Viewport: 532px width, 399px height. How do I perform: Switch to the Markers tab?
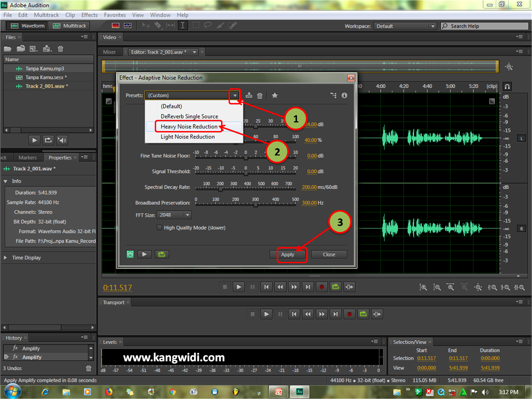[28, 158]
